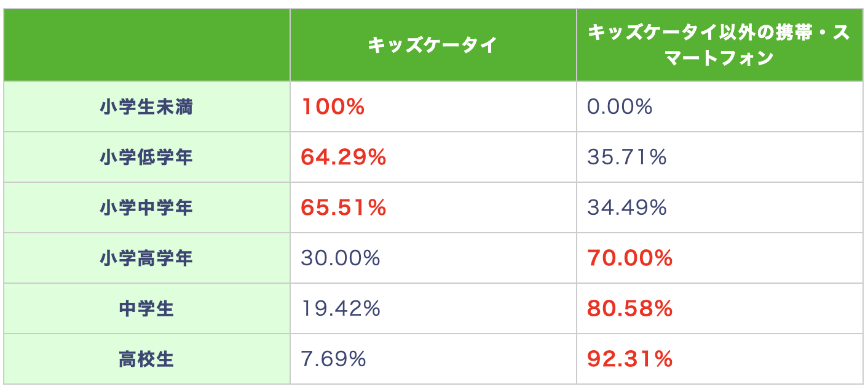Image resolution: width=868 pixels, height=389 pixels.
Task: Select the red 80.58% value
Action: tap(630, 309)
